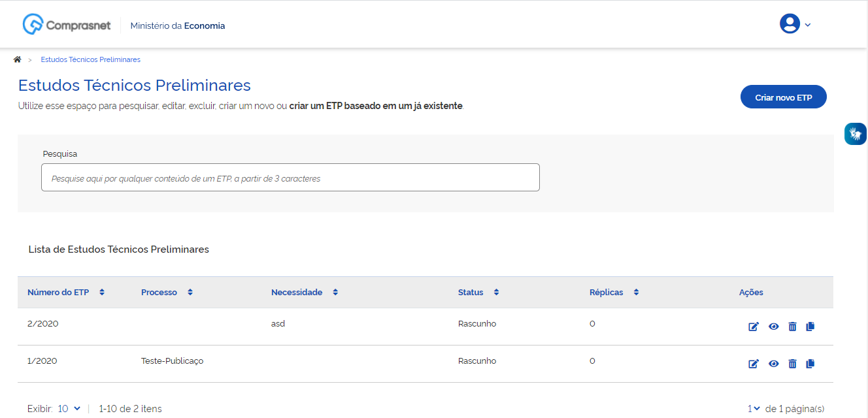Focus the Pesquisa search field
This screenshot has height=418, width=868.
(x=290, y=178)
